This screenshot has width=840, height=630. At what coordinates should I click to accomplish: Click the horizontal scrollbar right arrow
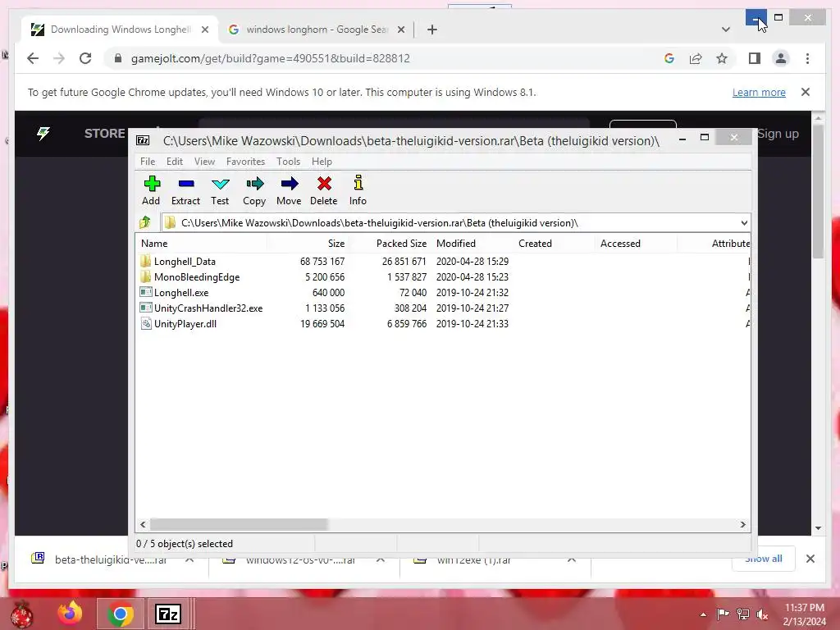[x=742, y=524]
